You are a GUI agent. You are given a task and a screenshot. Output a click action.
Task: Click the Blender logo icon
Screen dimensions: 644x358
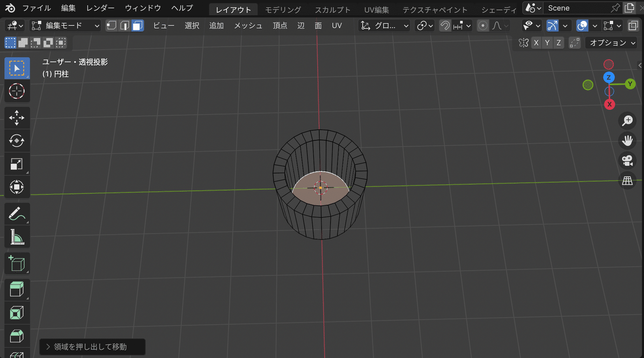11,8
